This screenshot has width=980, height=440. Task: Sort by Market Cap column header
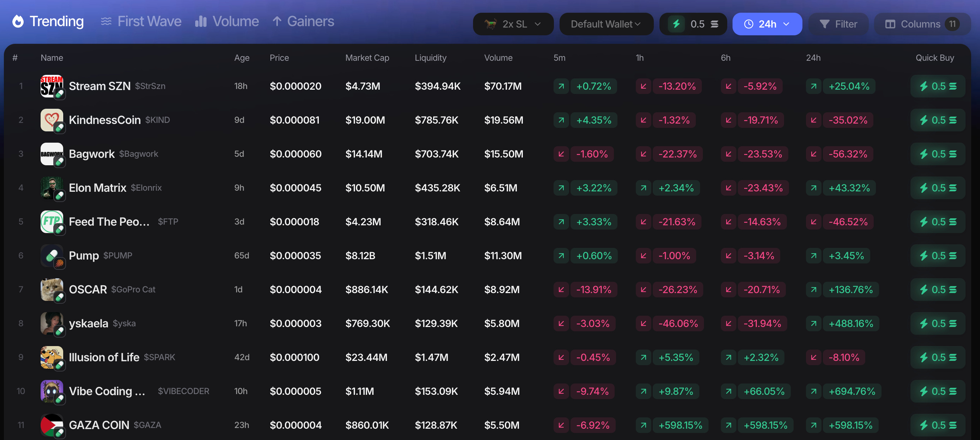click(x=367, y=58)
